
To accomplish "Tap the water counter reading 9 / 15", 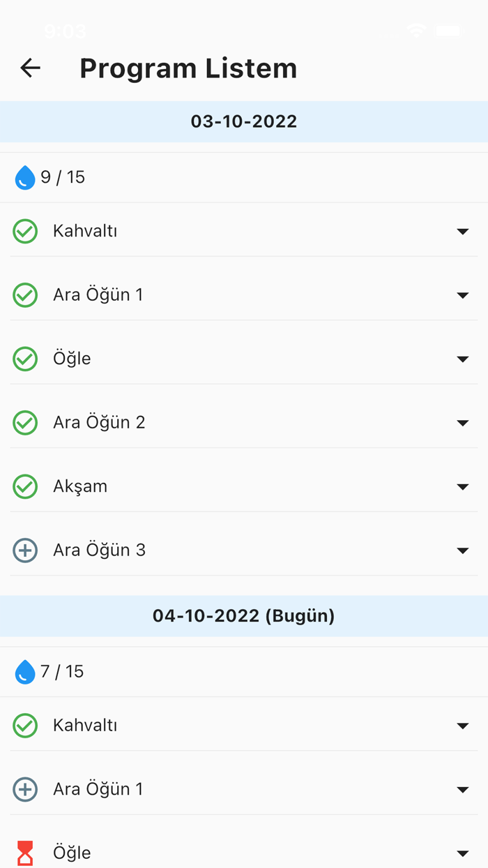I will pyautogui.click(x=63, y=177).
